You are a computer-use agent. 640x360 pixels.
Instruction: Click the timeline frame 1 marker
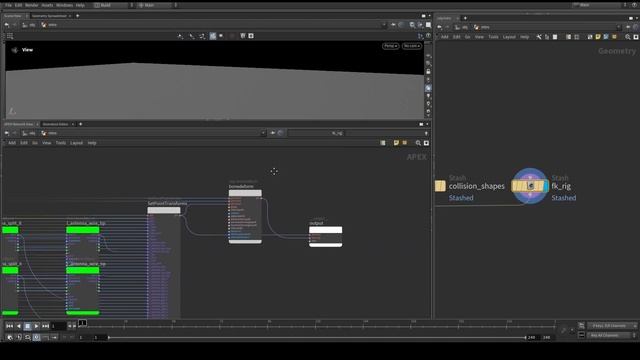[x=82, y=323]
